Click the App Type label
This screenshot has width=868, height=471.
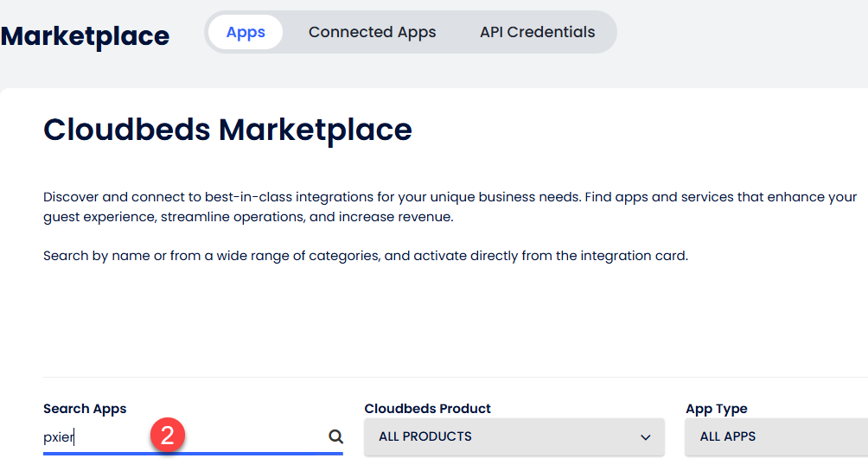pyautogui.click(x=716, y=409)
